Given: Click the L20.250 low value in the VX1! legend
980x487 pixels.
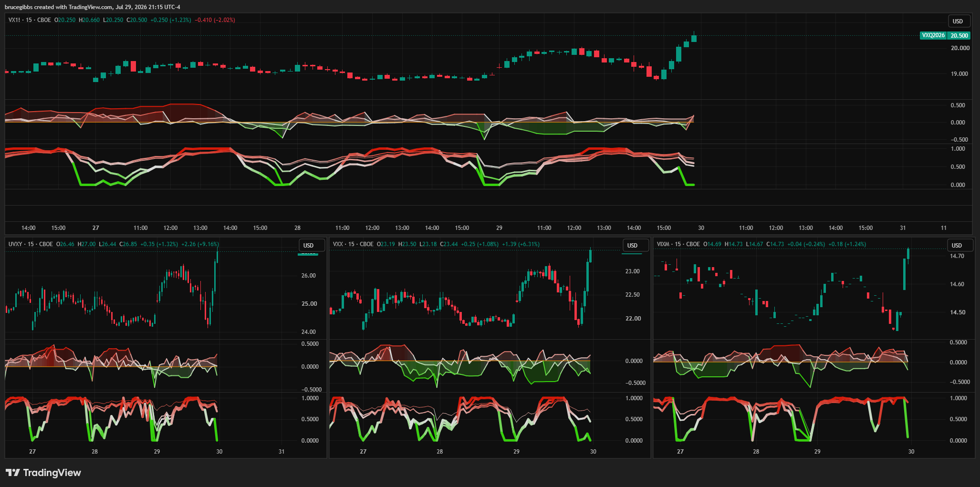Looking at the screenshot, I should pyautogui.click(x=113, y=20).
